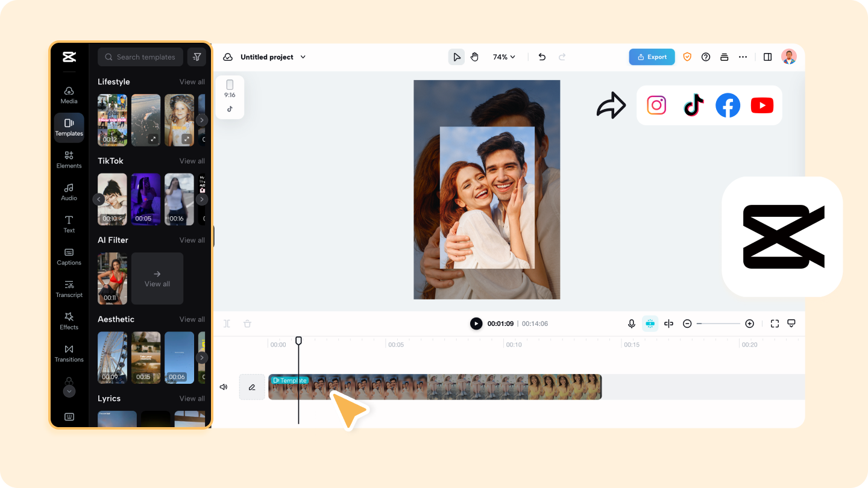Click the split alignment icon next to snapping
This screenshot has height=488, width=868.
(668, 324)
